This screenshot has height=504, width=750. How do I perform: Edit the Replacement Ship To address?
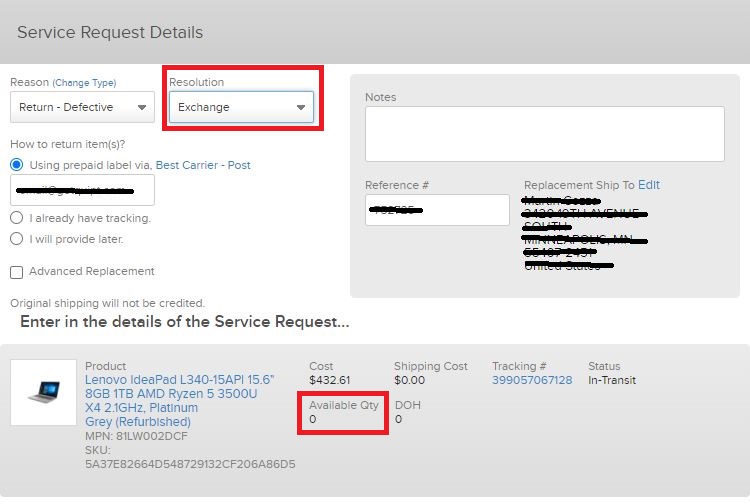pyautogui.click(x=649, y=185)
